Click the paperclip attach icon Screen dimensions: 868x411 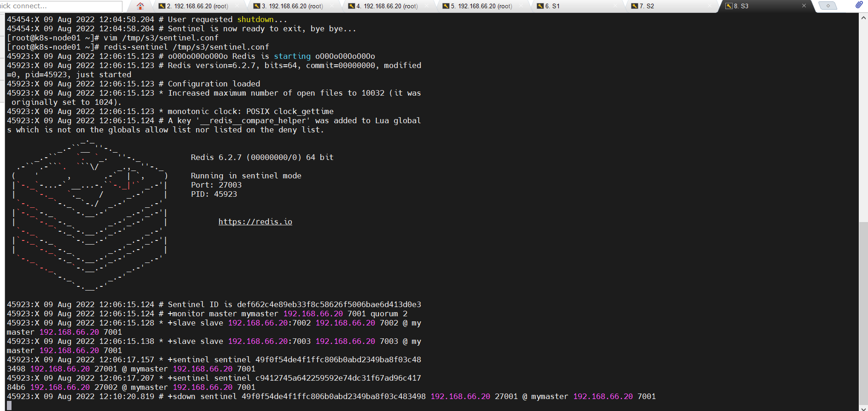click(859, 5)
